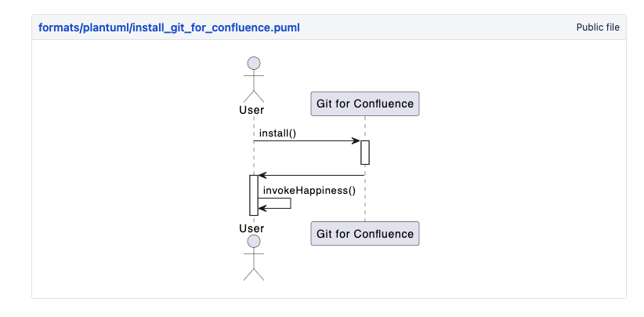The width and height of the screenshot is (644, 317).
Task: Select the activation bar on Git for Confluence lifeline
Action: (x=364, y=152)
